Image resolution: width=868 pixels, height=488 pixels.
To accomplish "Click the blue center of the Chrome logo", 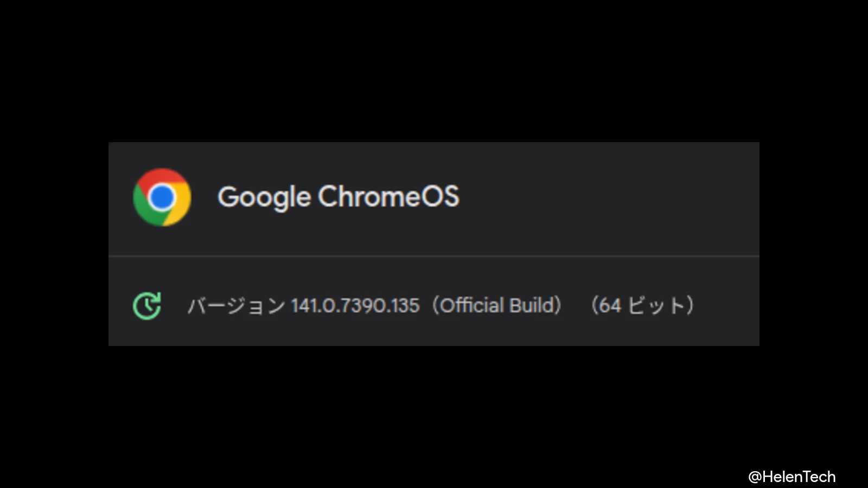I will click(x=162, y=197).
